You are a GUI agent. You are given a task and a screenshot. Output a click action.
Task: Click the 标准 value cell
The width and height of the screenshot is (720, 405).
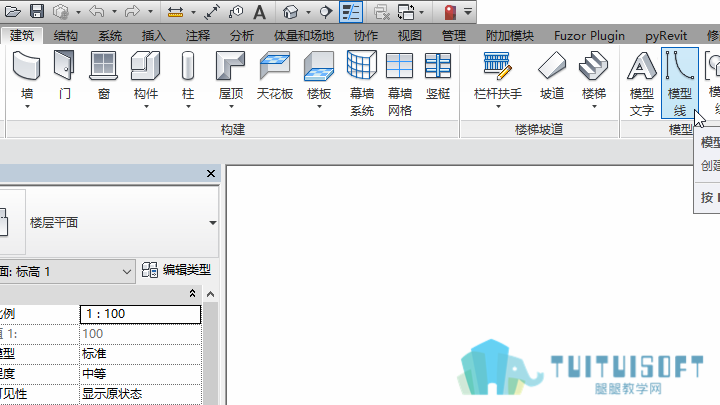[x=141, y=354]
